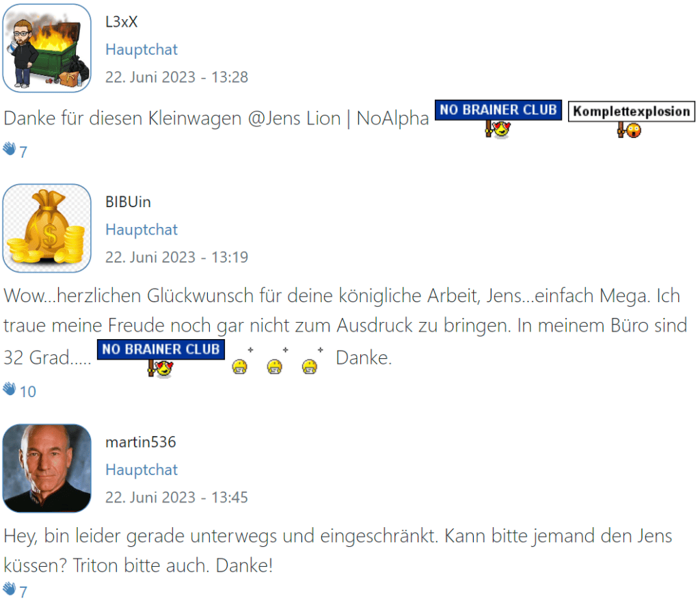Click the clapping hands icon under L3xX's post
700x605 pixels.
pos(10,148)
